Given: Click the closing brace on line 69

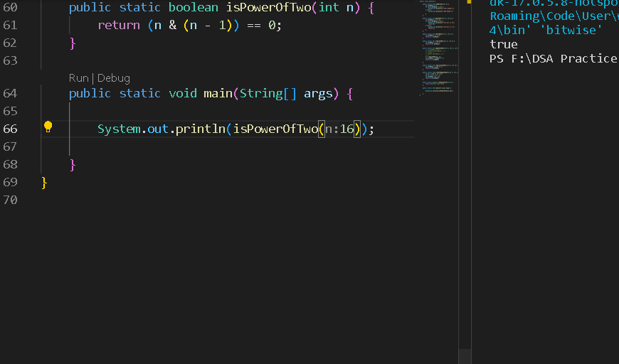Looking at the screenshot, I should coord(44,183).
